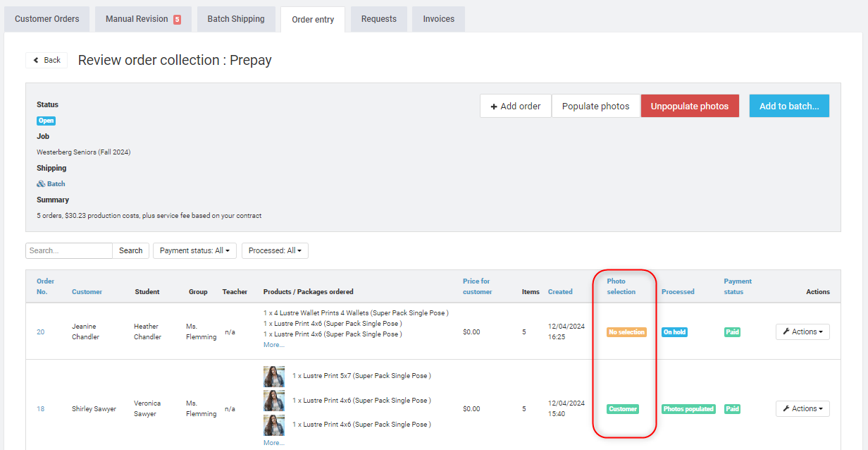Click the No selection badge
The width and height of the screenshot is (868, 450).
coord(626,332)
